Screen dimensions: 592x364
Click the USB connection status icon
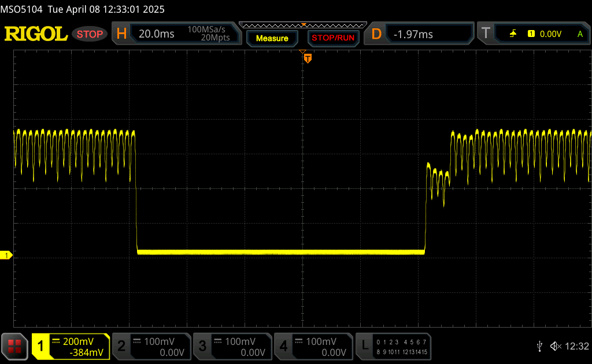[x=539, y=346]
